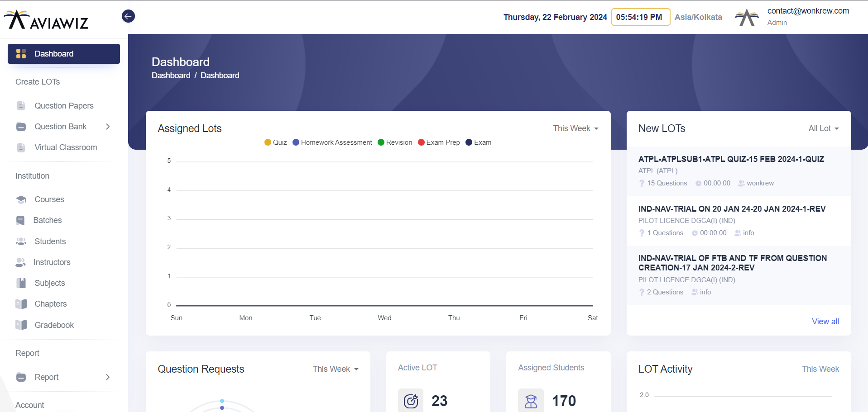Click question mark icon beside 2 Questions
Image resolution: width=868 pixels, height=412 pixels.
[x=642, y=292]
